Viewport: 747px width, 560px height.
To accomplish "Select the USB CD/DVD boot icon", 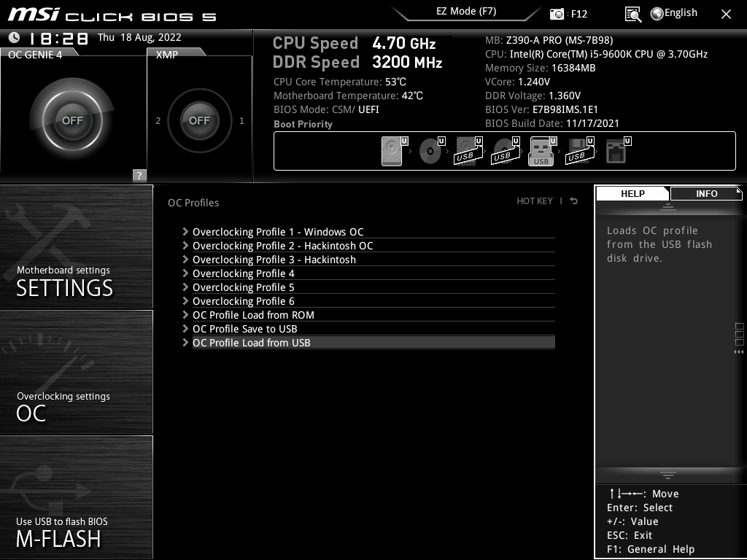I will point(506,151).
